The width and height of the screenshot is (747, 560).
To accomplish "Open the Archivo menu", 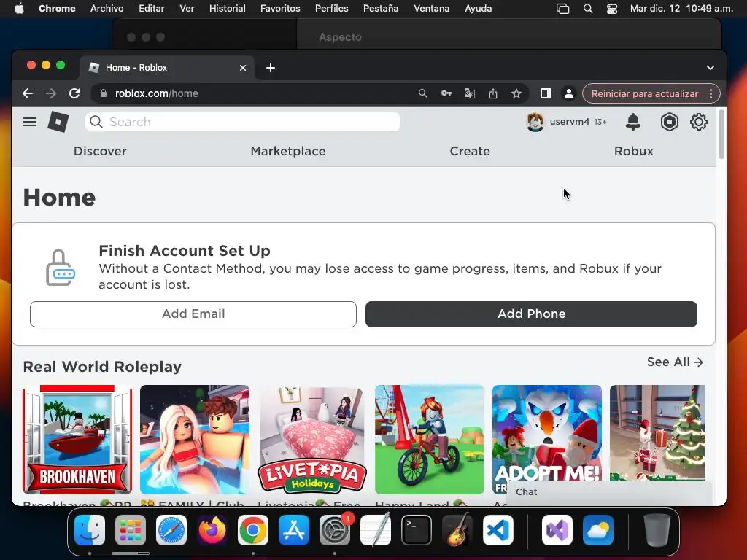I will click(x=107, y=9).
